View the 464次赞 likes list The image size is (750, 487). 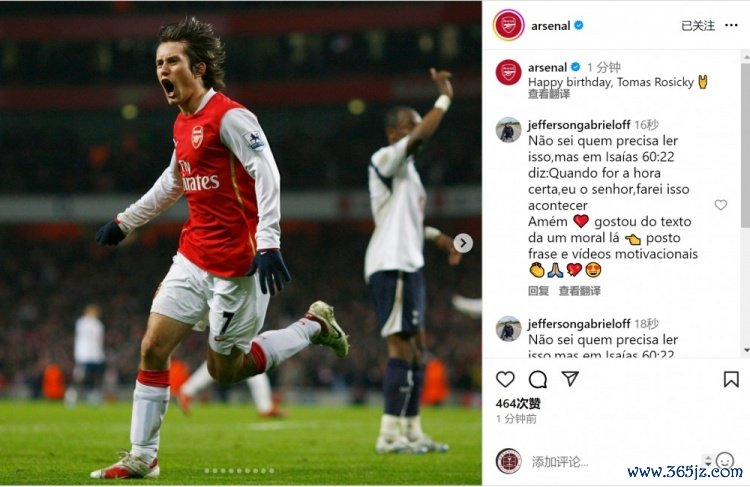(x=518, y=404)
